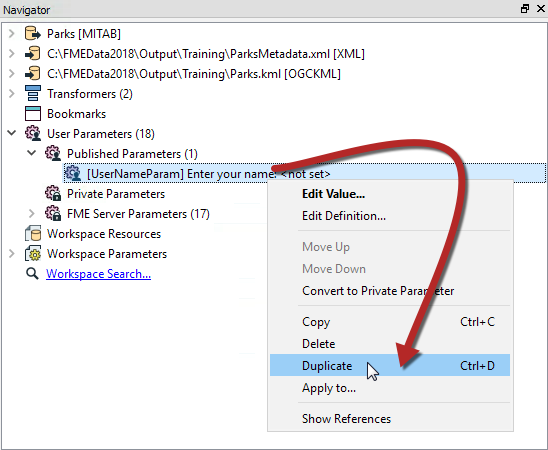Click the User Parameters gear icon
This screenshot has height=450, width=548.
click(x=33, y=133)
